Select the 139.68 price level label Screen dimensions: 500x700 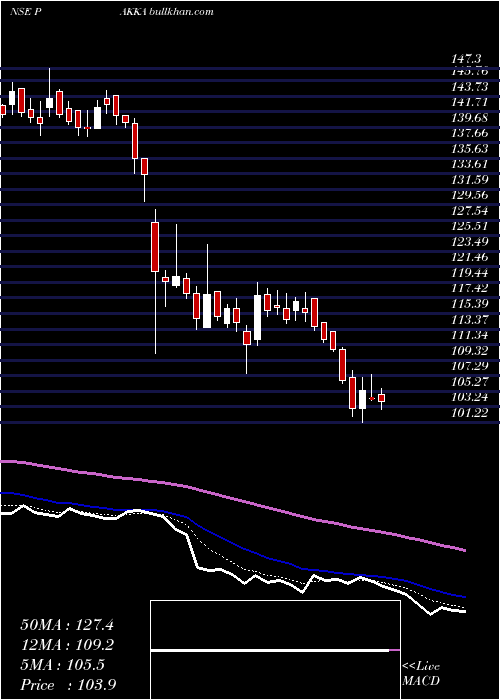click(469, 117)
